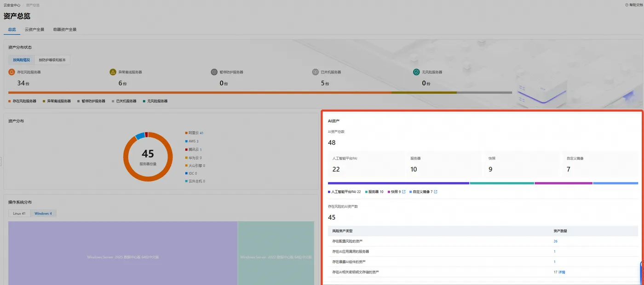Click the 存在风险服务器 bell icon
Screen dimensions: 644x285
click(11, 72)
